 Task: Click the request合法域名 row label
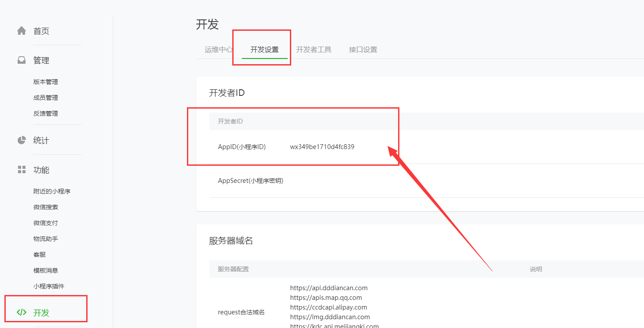click(x=241, y=312)
